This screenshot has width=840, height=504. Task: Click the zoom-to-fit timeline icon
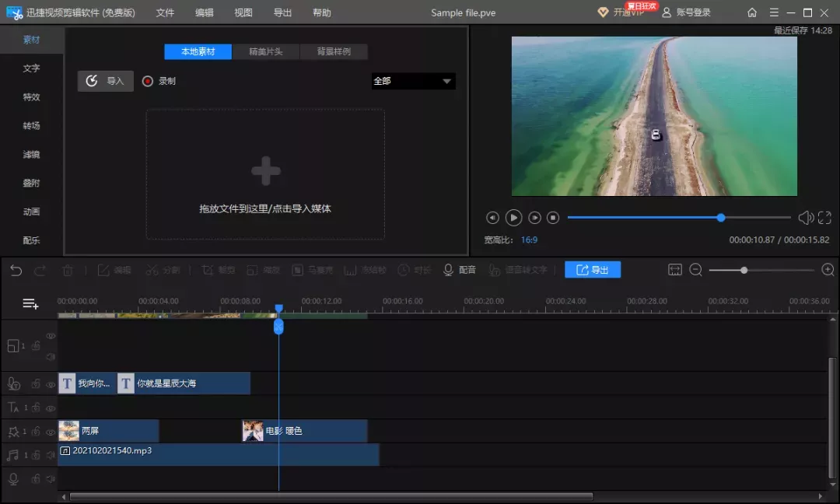tap(675, 270)
